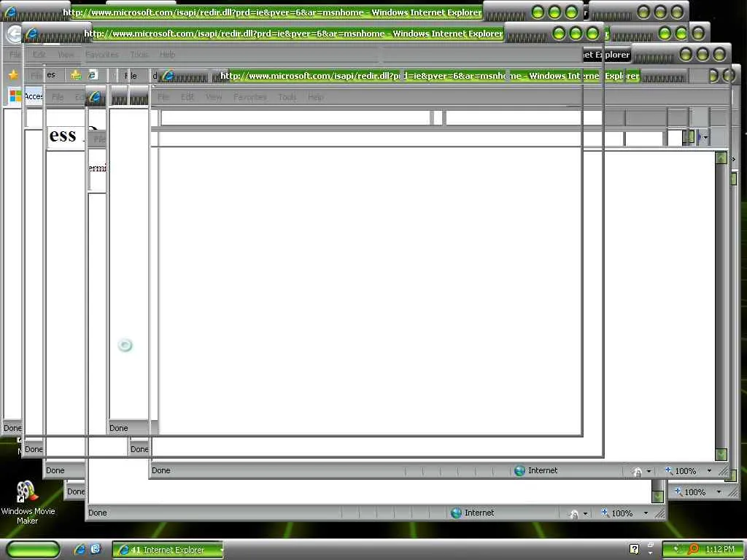
Task: Click the 100% zoom in the rightmost partially hidden status bar
Action: (694, 492)
